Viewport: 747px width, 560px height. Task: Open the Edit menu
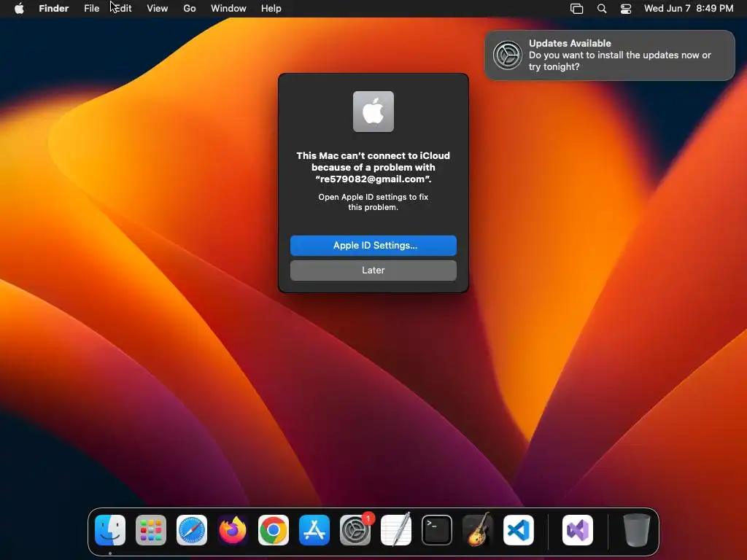point(123,9)
